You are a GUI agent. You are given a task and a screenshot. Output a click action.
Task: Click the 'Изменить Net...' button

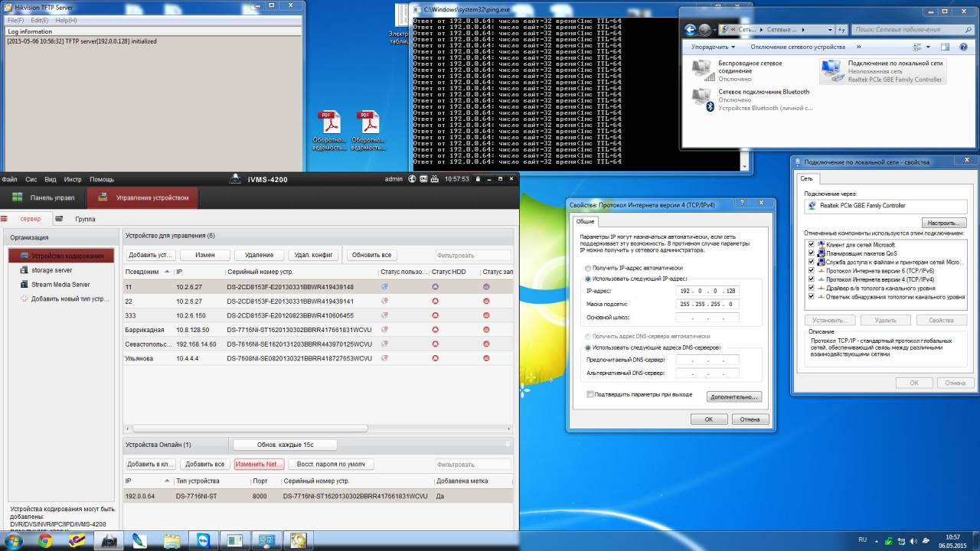pos(259,464)
